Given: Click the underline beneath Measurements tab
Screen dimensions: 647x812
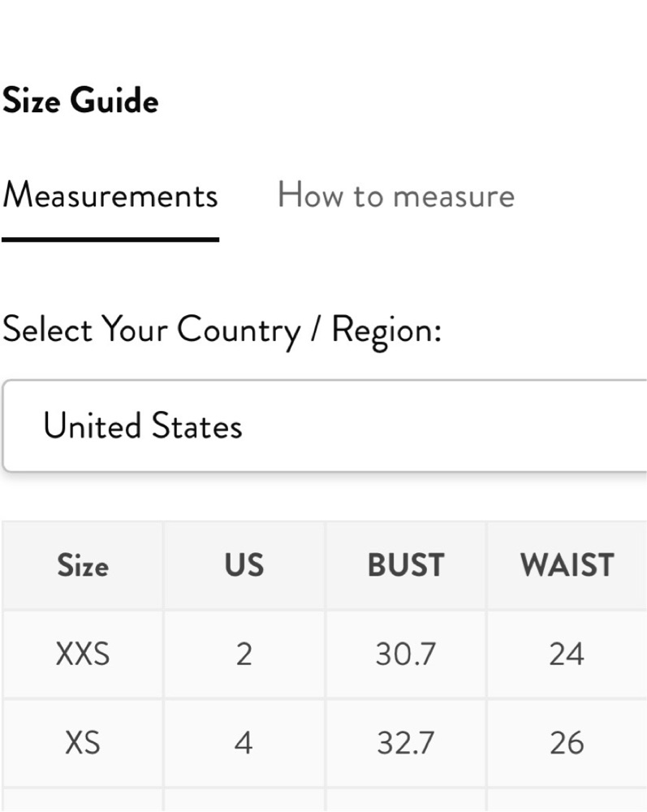Looking at the screenshot, I should (110, 240).
